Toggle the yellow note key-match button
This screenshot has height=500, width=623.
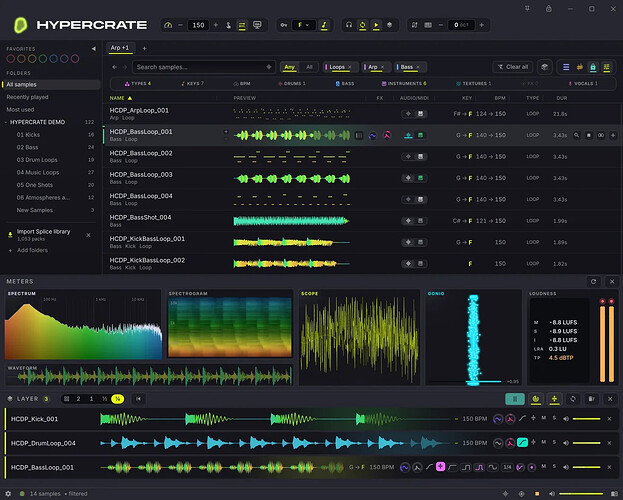pos(324,25)
